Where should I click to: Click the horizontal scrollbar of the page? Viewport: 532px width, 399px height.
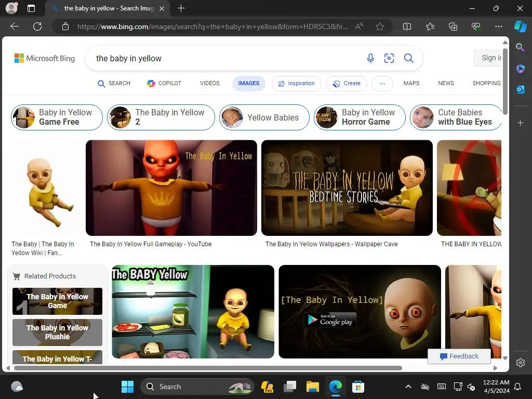pos(208,368)
